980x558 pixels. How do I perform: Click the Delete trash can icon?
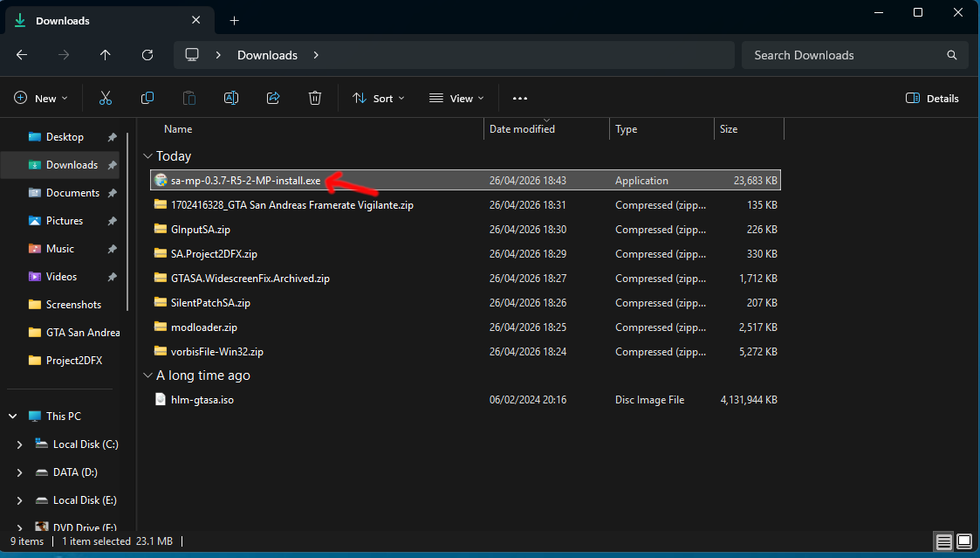coord(315,98)
